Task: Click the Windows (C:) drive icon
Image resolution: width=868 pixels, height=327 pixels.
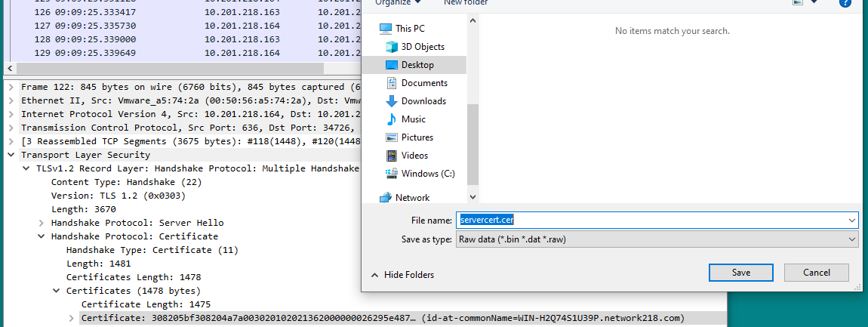Action: (392, 174)
